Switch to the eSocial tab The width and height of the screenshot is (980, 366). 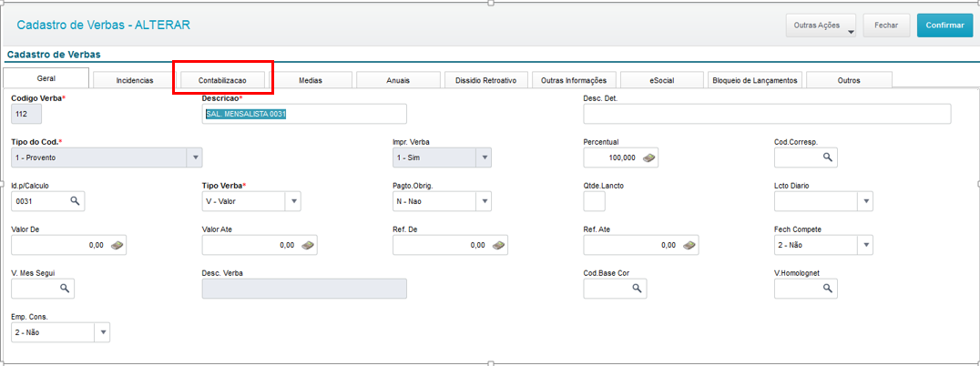pos(661,80)
